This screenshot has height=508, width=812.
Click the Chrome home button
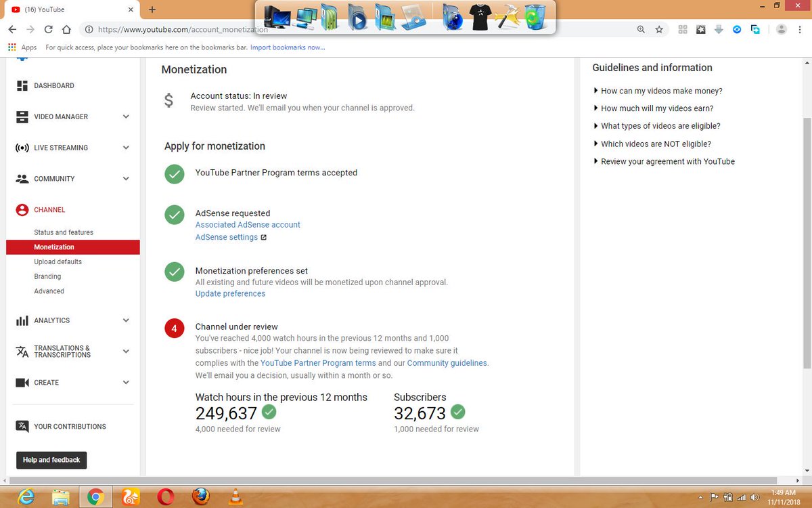coord(66,30)
